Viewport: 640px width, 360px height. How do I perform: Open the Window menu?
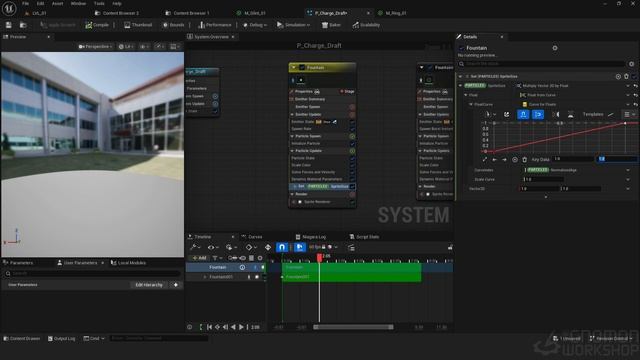point(78,3)
